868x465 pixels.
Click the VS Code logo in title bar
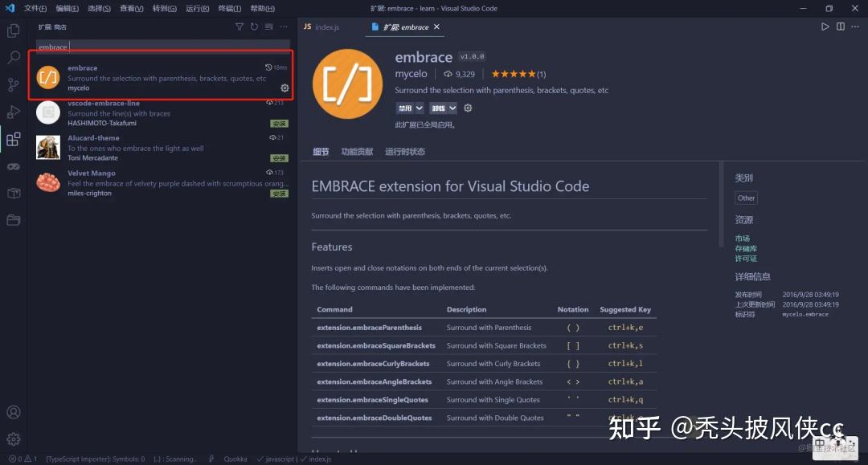tap(10, 8)
